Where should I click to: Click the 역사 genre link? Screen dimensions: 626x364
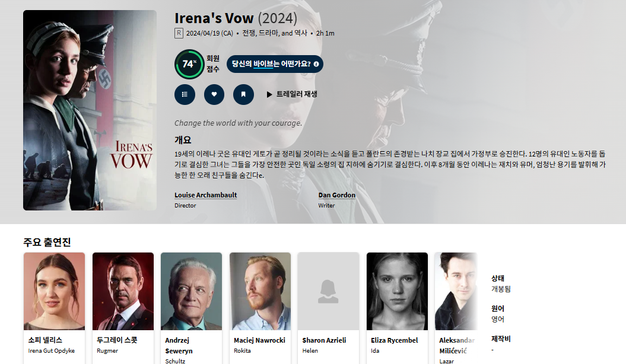(301, 33)
